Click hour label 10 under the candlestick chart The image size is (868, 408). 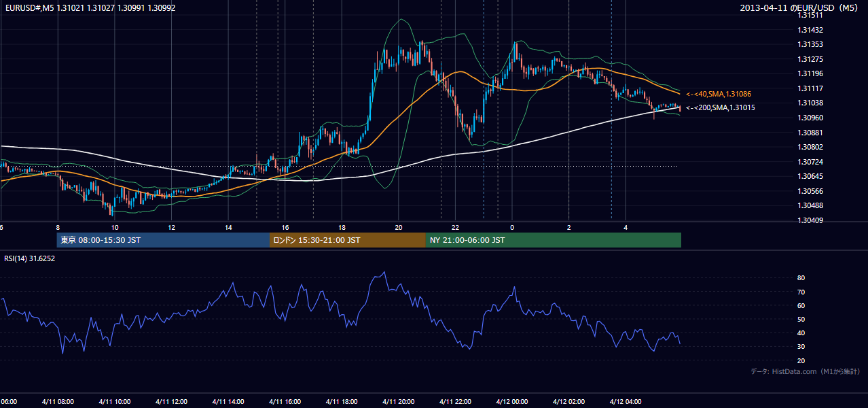point(115,227)
